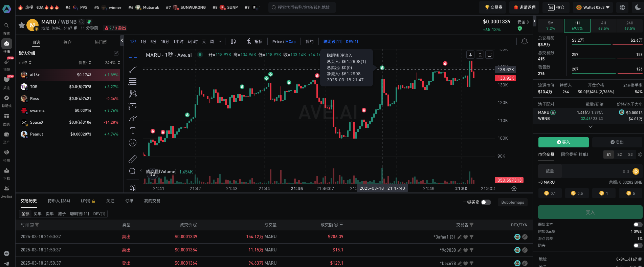The image size is (644, 267).
Task: Open the emoji sticker drawing tool
Action: click(x=133, y=143)
